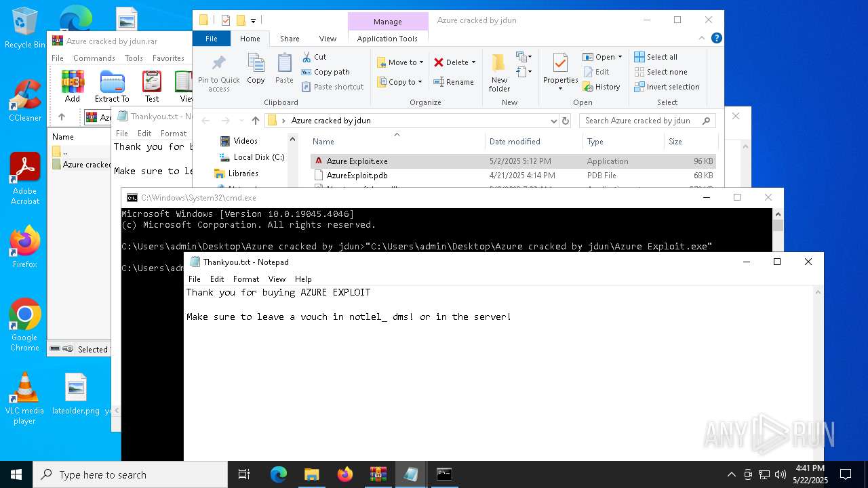Expand the address bar history dropdown

pos(554,121)
